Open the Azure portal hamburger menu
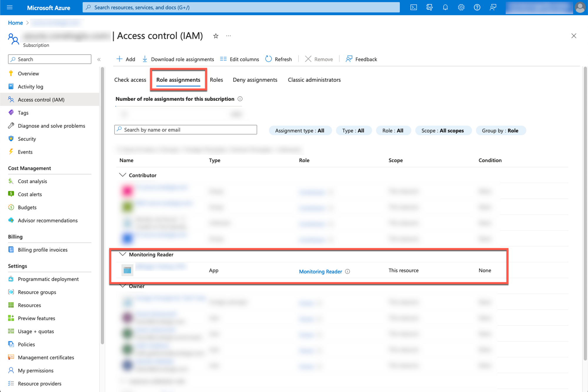This screenshot has height=392, width=588. click(10, 7)
